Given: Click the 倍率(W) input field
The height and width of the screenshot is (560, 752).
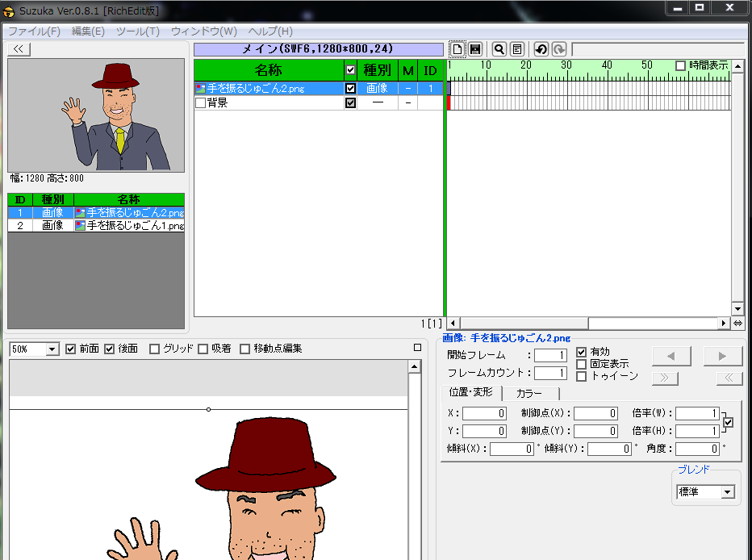Looking at the screenshot, I should point(698,413).
